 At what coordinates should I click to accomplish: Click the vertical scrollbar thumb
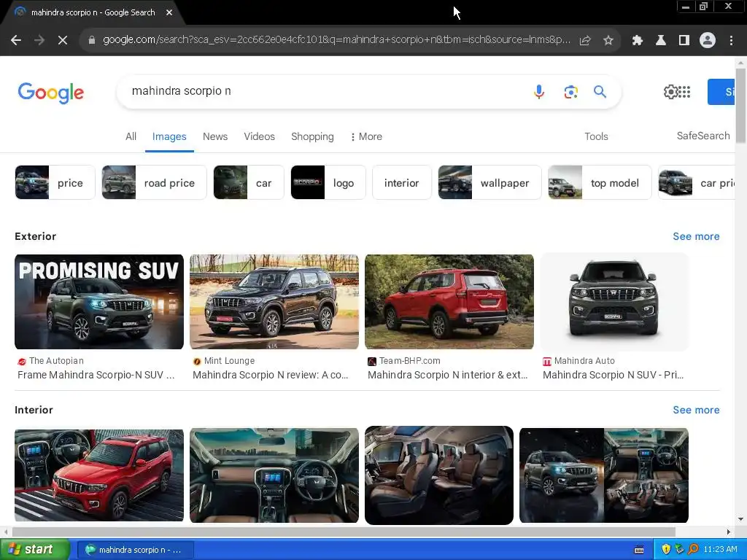(740, 105)
